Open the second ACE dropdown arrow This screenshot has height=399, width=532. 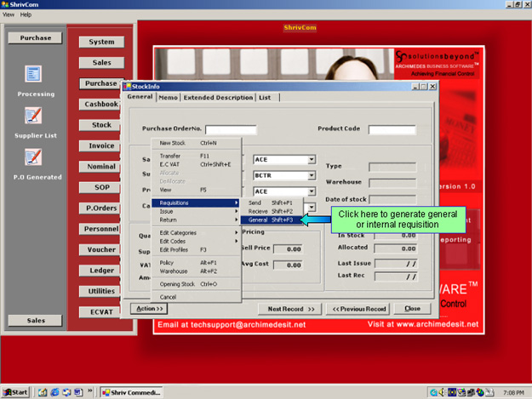pos(312,191)
